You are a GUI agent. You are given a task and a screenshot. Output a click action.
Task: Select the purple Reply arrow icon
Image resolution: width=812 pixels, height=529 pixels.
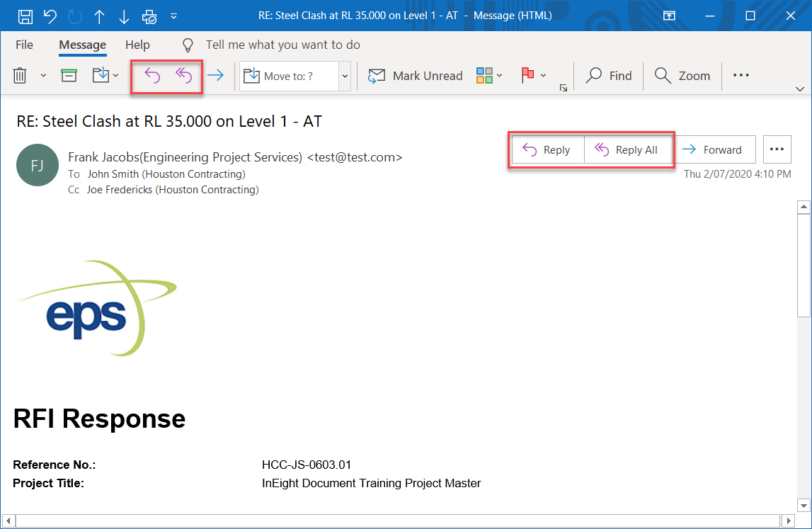point(151,75)
